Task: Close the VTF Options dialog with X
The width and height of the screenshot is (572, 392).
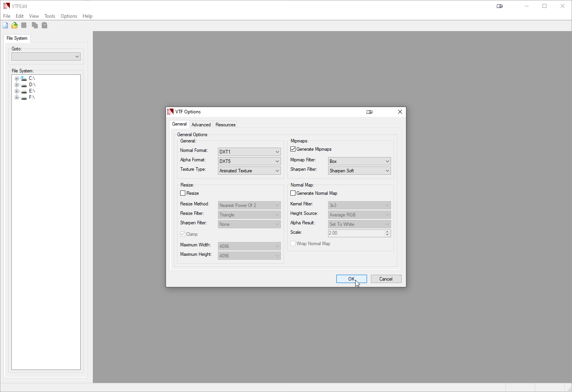Action: (x=400, y=112)
